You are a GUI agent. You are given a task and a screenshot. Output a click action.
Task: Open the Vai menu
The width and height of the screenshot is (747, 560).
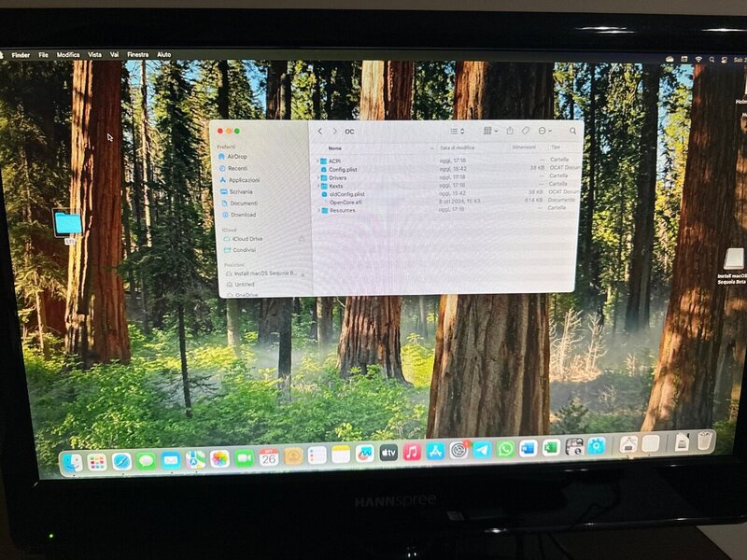[x=114, y=55]
